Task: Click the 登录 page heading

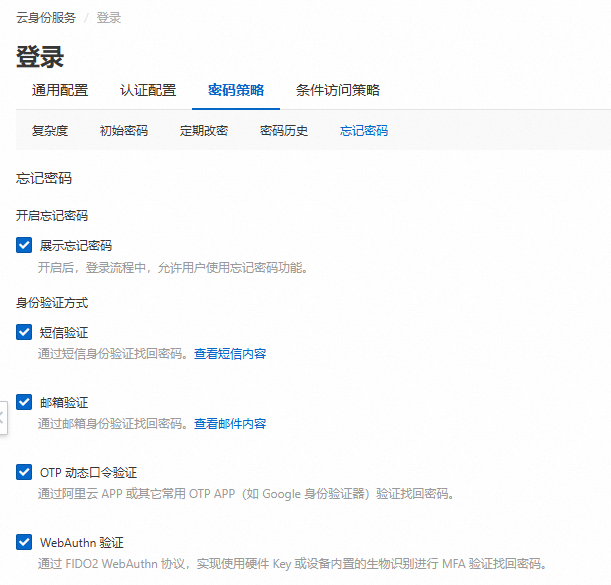Action: pos(40,57)
